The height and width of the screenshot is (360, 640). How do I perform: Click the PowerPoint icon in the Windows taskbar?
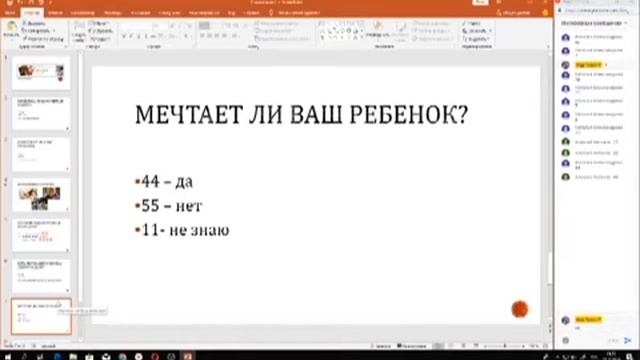[x=187, y=356]
